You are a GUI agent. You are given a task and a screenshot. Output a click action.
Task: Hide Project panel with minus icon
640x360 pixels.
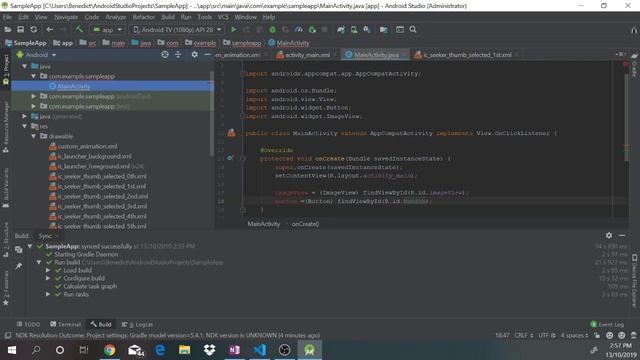[x=207, y=55]
